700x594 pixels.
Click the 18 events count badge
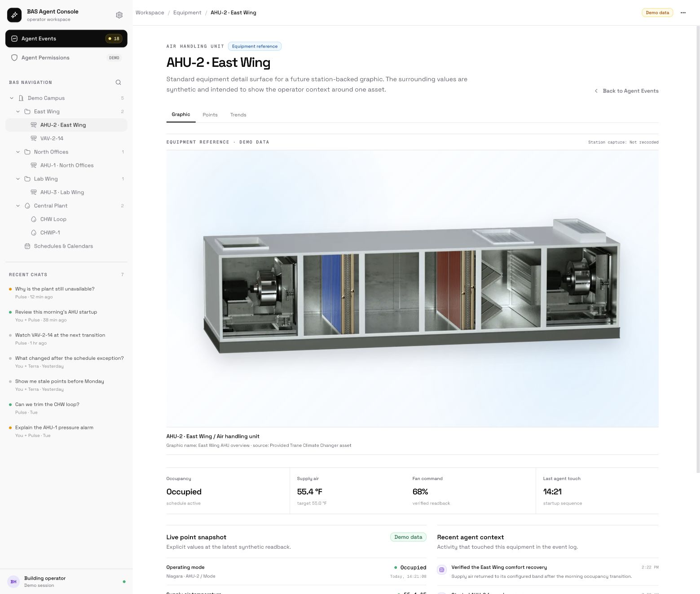pos(114,39)
